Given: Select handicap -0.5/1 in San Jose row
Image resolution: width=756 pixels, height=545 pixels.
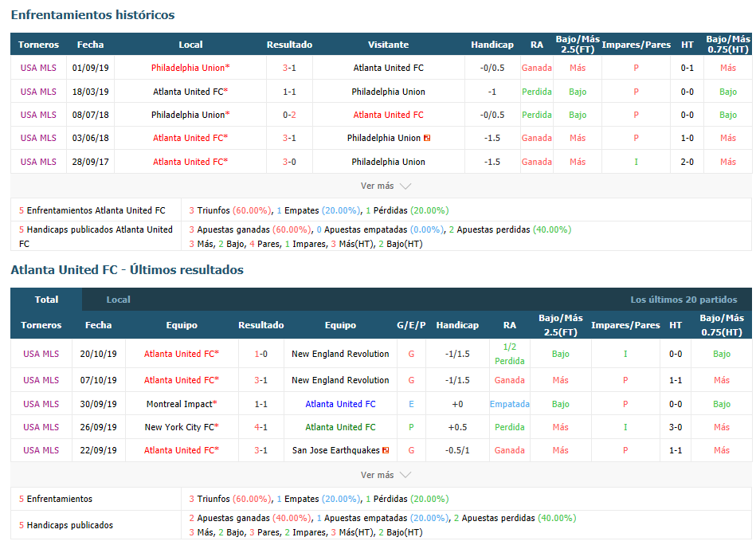Looking at the screenshot, I should pyautogui.click(x=457, y=450).
